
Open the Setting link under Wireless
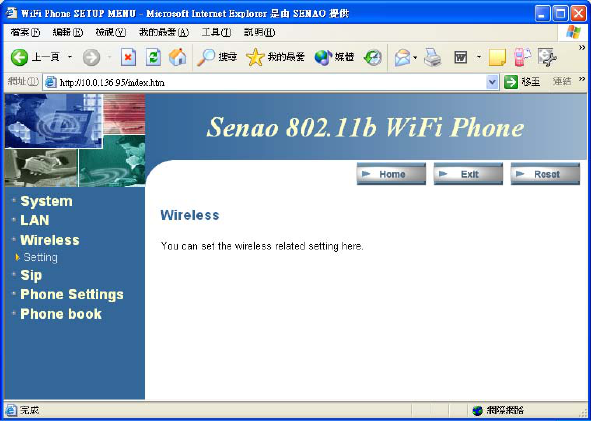tap(40, 257)
